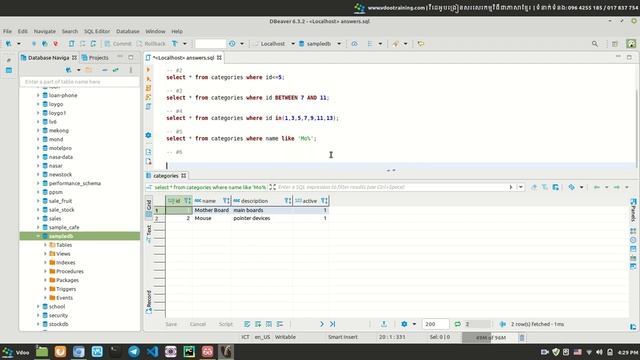The width and height of the screenshot is (640, 360).
Task: Open Telegram from the taskbar
Action: [x=134, y=351]
